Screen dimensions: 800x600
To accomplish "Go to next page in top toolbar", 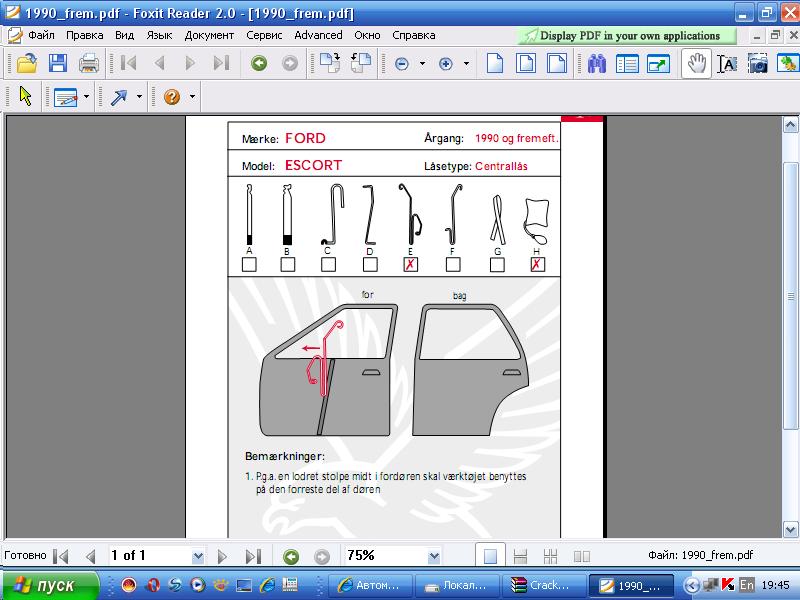I will coord(190,63).
